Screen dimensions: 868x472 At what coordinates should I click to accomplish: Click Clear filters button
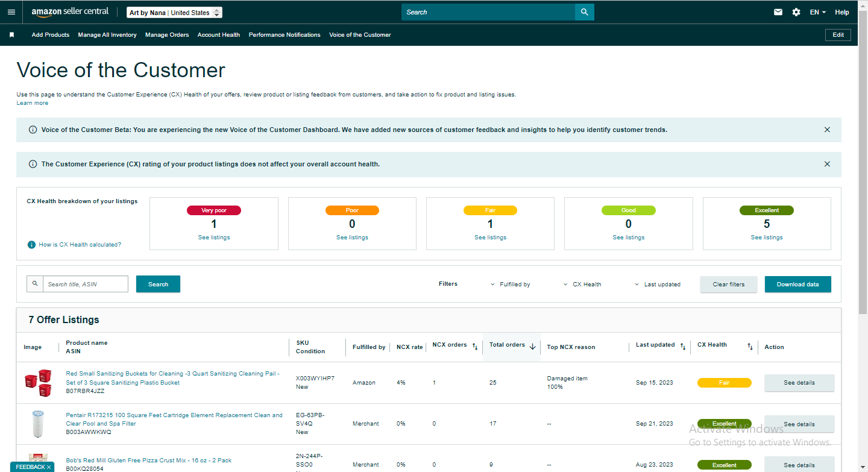pyautogui.click(x=729, y=285)
